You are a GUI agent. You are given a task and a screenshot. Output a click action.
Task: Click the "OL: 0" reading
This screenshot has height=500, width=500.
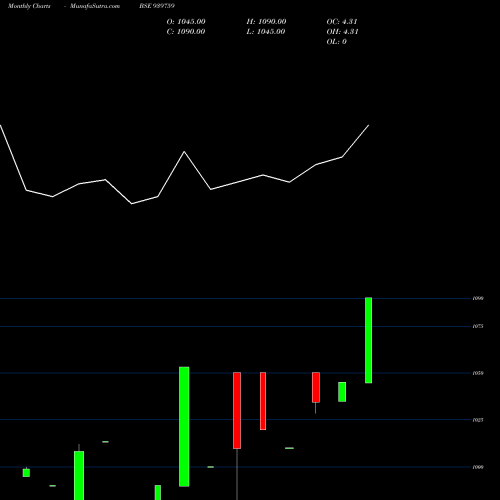(336, 42)
